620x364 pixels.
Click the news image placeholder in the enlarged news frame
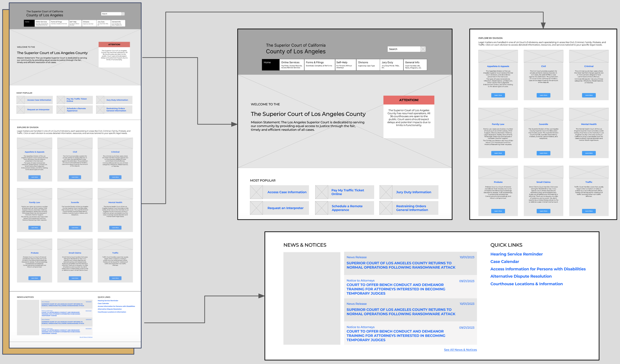tap(312, 298)
